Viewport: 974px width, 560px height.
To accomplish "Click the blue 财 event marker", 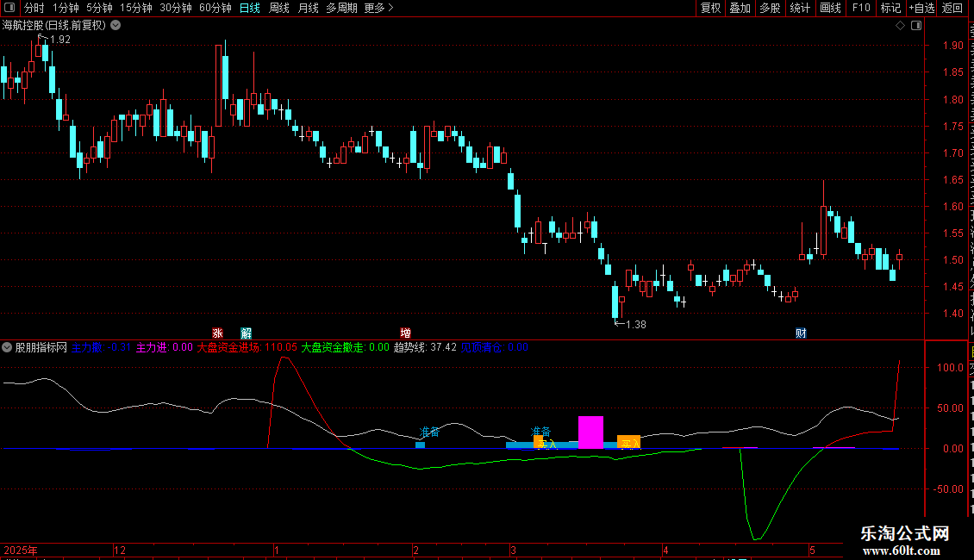I will 801,333.
